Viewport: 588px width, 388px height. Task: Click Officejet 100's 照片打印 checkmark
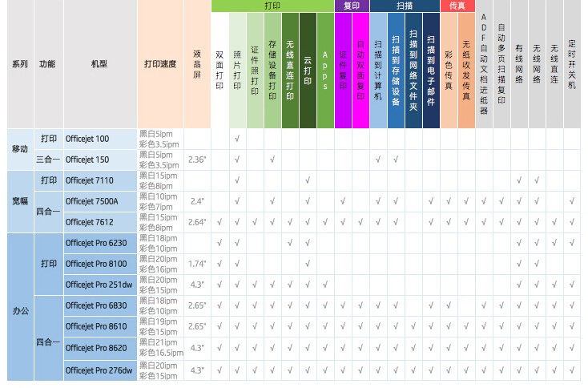(x=237, y=139)
